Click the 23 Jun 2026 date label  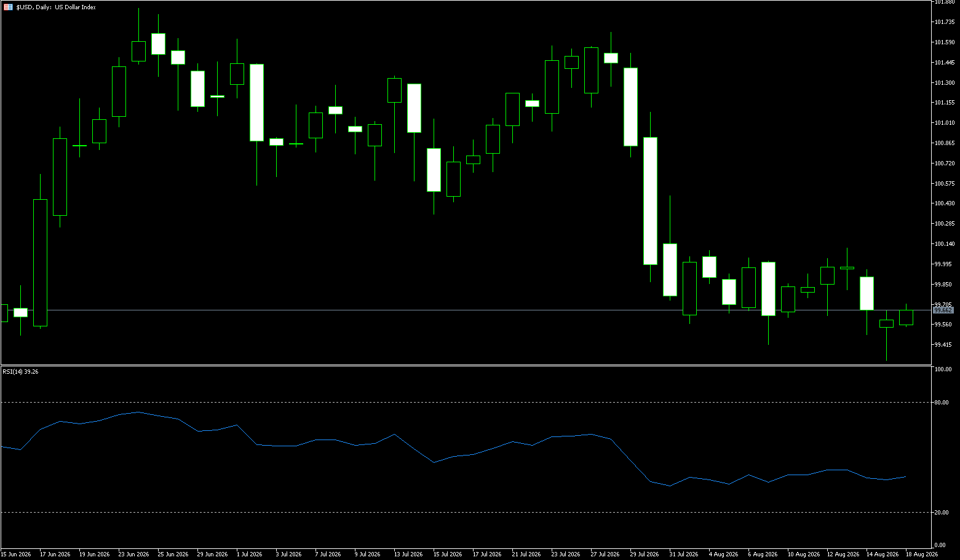coord(133,554)
